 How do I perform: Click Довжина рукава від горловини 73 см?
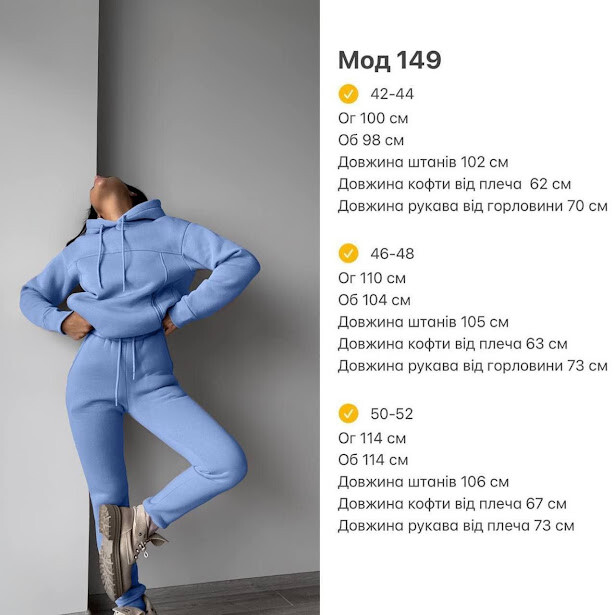pyautogui.click(x=473, y=366)
